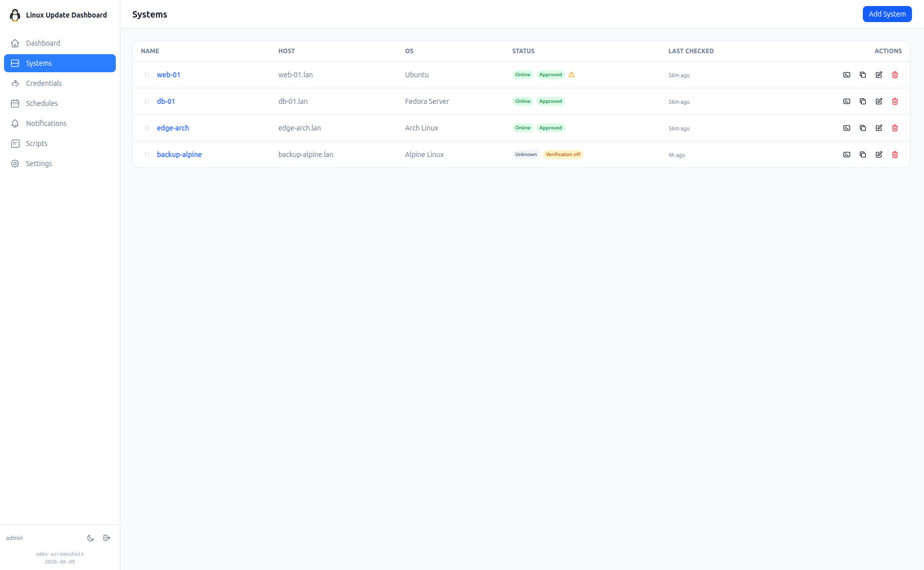Edit the edge-arch system
The height and width of the screenshot is (570, 924).
coord(879,128)
